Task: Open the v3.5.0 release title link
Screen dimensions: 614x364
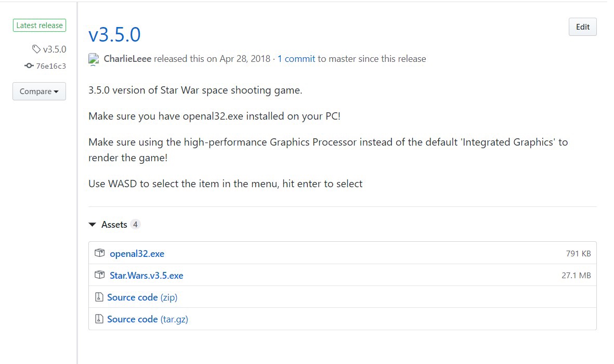Action: (x=114, y=34)
